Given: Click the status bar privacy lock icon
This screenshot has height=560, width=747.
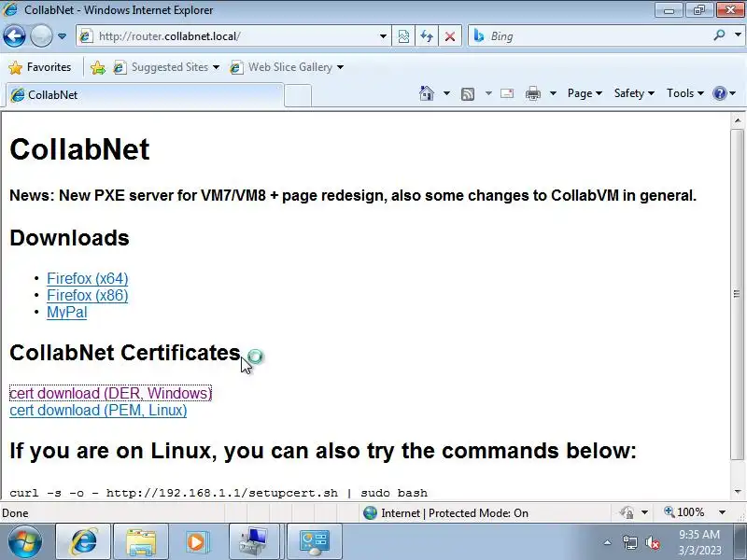Looking at the screenshot, I should (627, 512).
